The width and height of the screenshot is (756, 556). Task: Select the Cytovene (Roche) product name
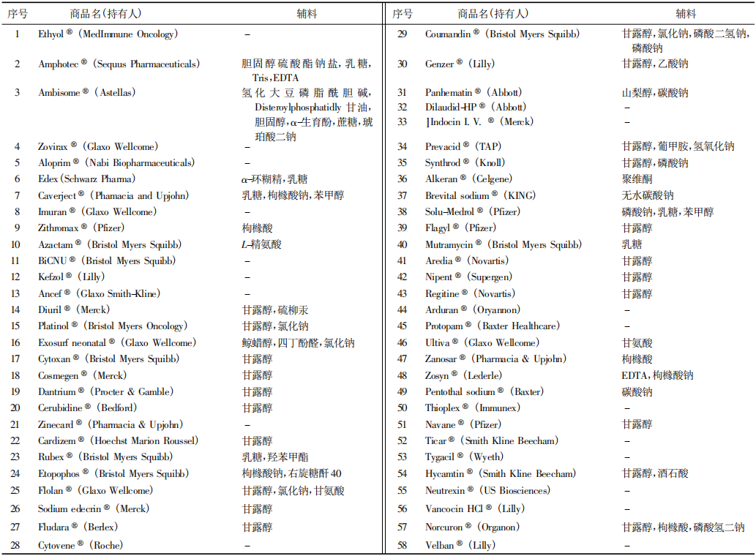pos(81,545)
